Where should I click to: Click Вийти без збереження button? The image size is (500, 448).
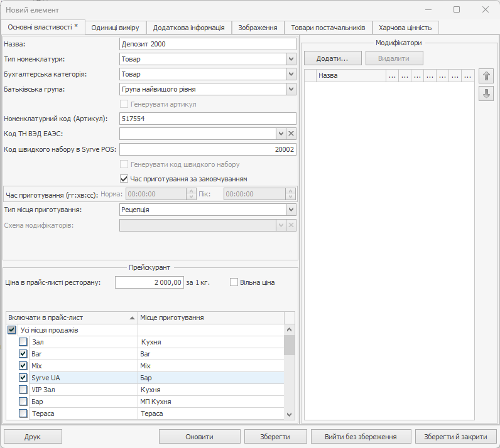[x=361, y=437]
